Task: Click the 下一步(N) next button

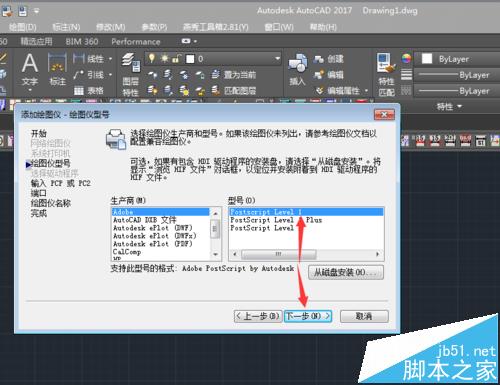Action: pyautogui.click(x=308, y=316)
